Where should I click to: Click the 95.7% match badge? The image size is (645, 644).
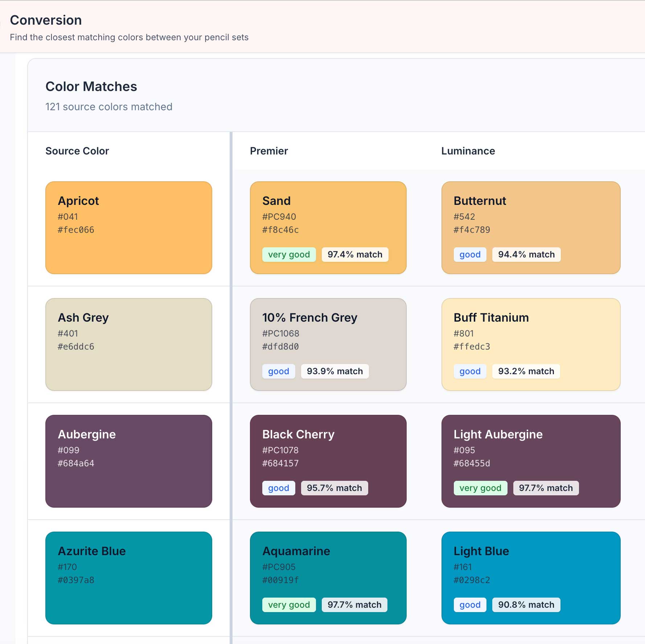[334, 488]
